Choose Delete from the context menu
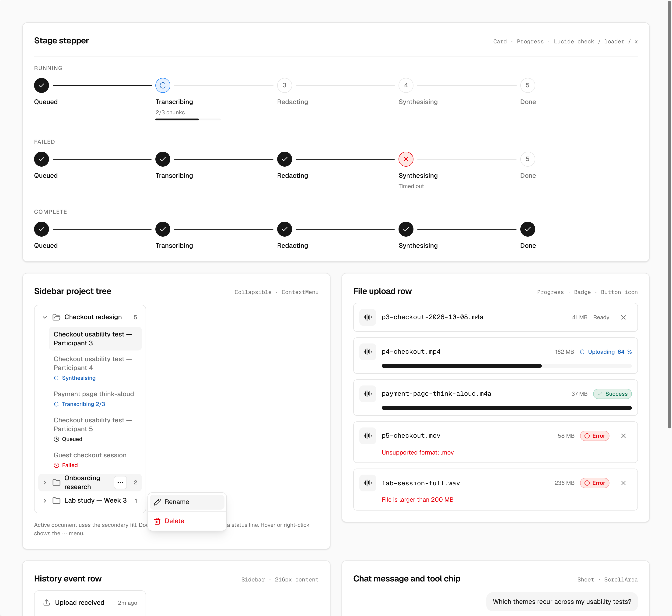Image resolution: width=672 pixels, height=616 pixels. point(187,521)
